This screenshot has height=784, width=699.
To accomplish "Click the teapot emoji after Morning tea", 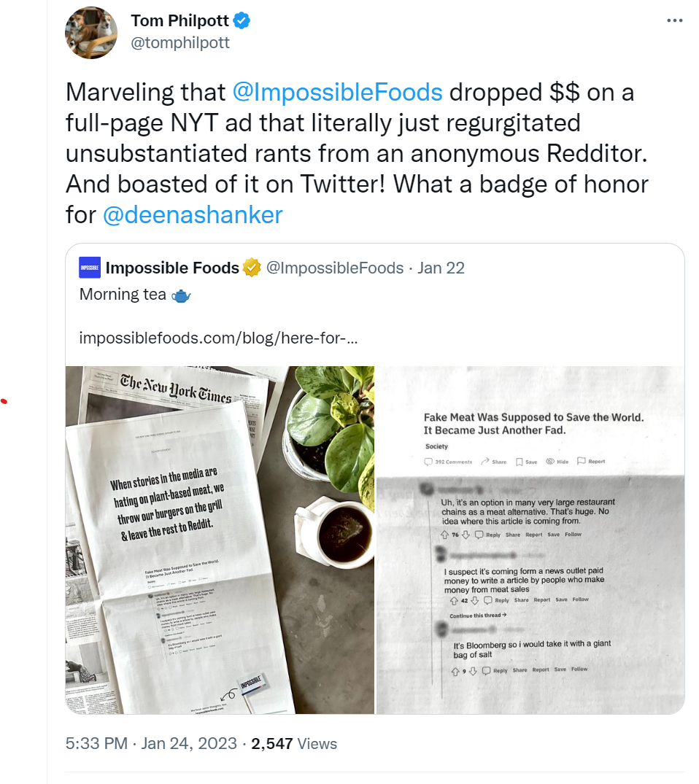I will [181, 295].
